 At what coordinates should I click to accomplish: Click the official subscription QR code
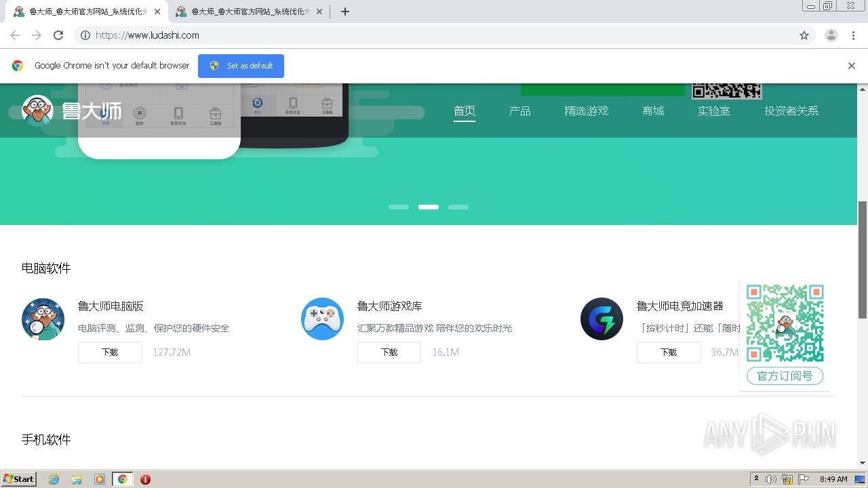click(785, 323)
